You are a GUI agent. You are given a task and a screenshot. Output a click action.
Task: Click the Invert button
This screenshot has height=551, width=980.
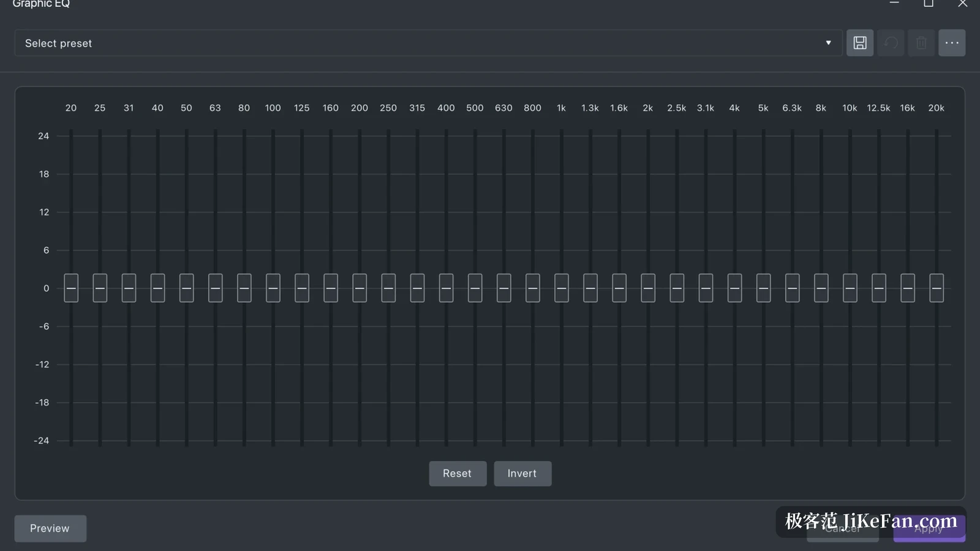click(x=522, y=473)
